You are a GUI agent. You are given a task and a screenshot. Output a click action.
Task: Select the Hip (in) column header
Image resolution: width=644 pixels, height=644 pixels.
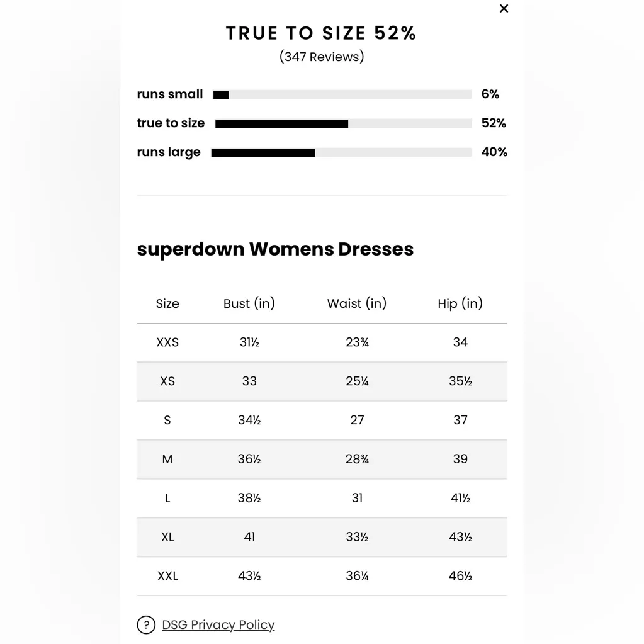(460, 303)
